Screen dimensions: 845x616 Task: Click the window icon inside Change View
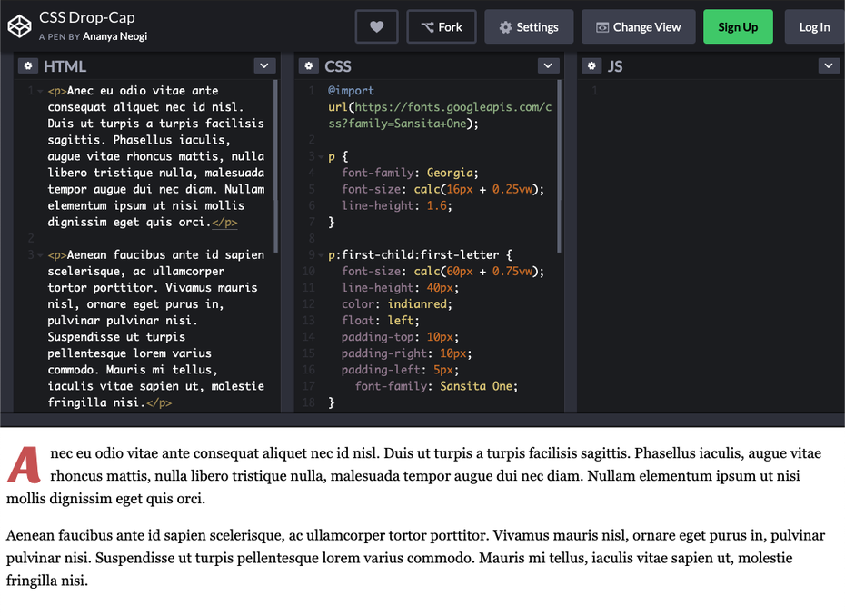coord(604,26)
